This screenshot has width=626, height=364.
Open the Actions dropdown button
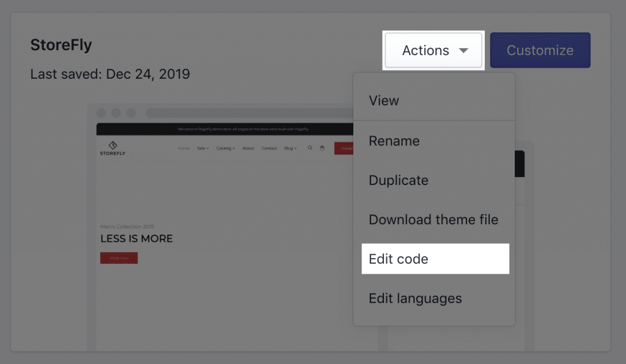433,50
